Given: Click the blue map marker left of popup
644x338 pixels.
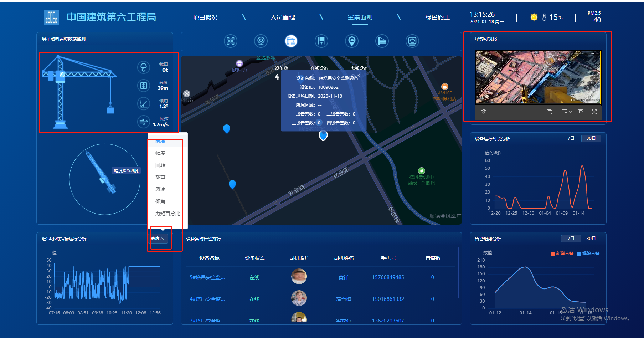Looking at the screenshot, I should (226, 129).
